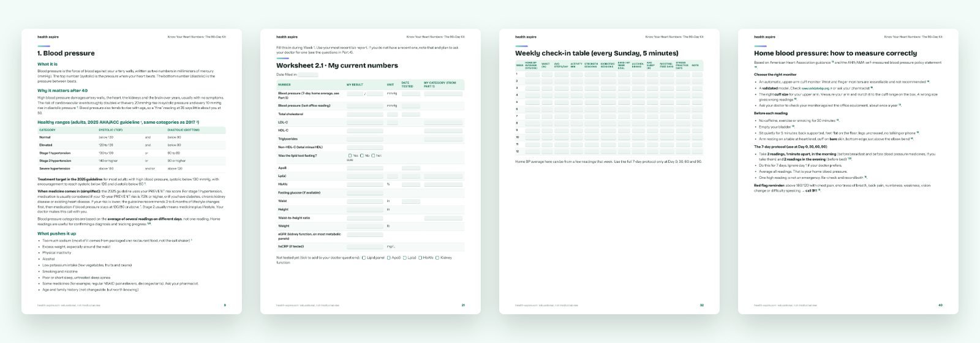Click the 'Elevated' category row label

(46, 145)
